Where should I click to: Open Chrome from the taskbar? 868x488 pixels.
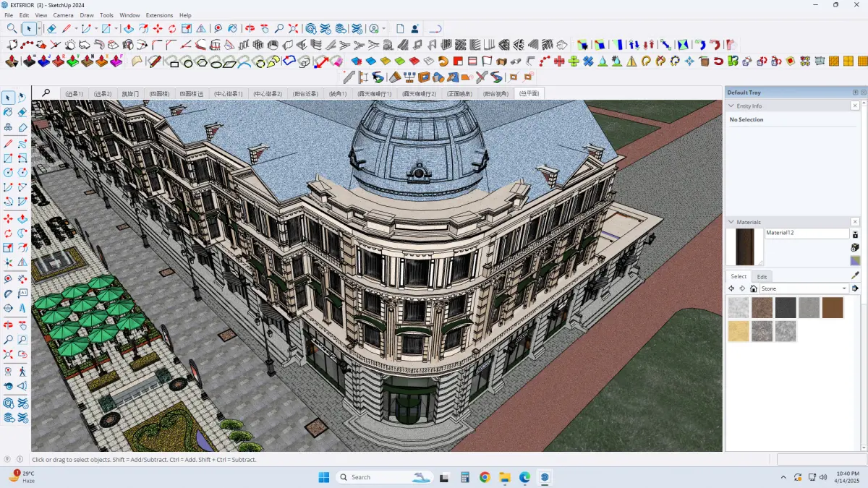click(x=485, y=477)
